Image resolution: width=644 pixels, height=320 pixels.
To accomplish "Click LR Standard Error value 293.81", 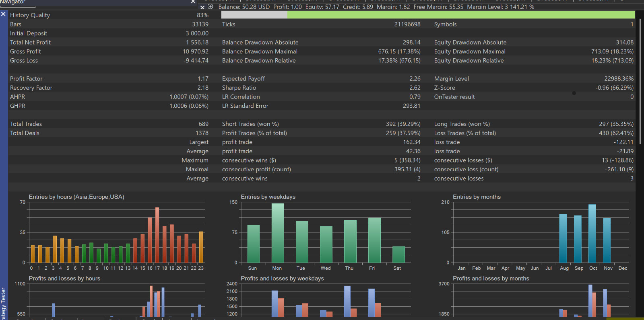I will [411, 106].
